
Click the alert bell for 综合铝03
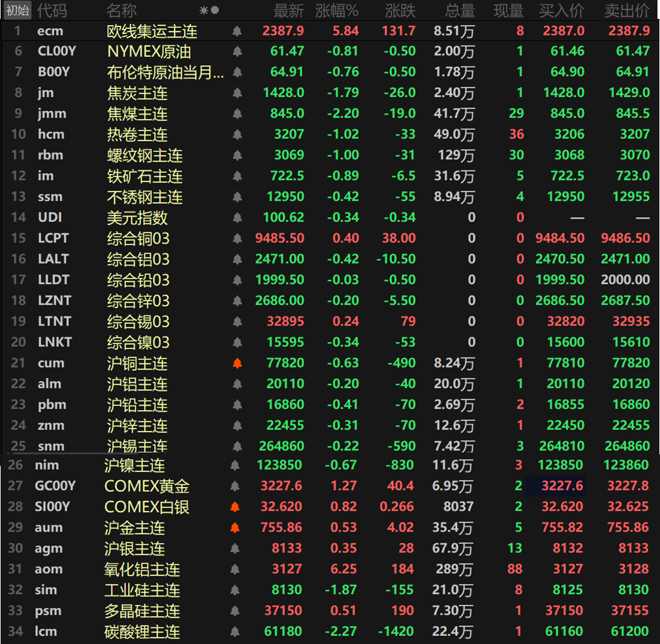click(238, 260)
